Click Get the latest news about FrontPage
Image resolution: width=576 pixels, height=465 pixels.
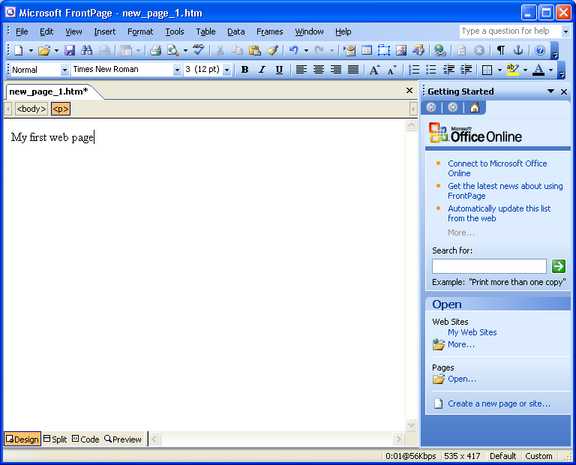click(x=505, y=191)
